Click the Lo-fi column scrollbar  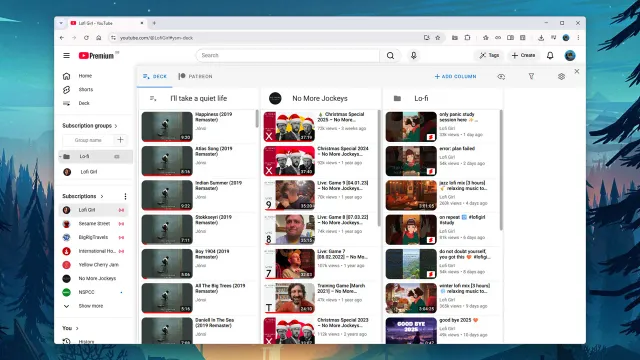pyautogui.click(x=501, y=169)
